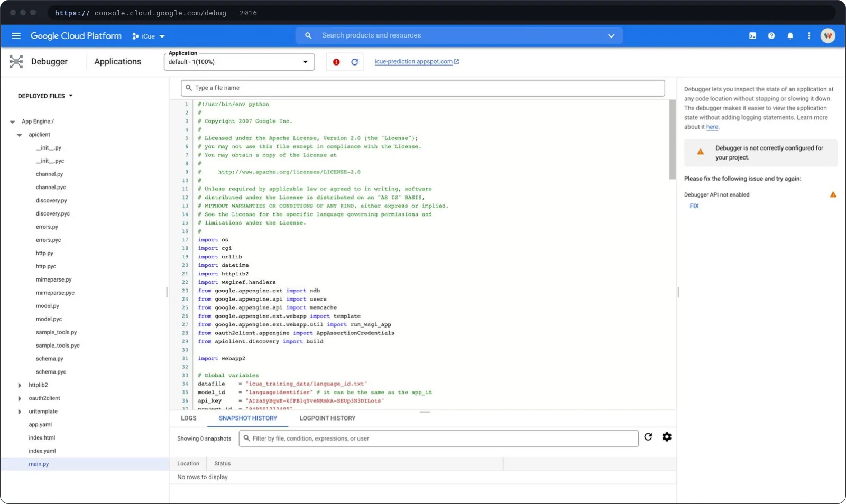Viewport: 846px width, 504px height.
Task: Open notifications bell
Action: point(790,36)
